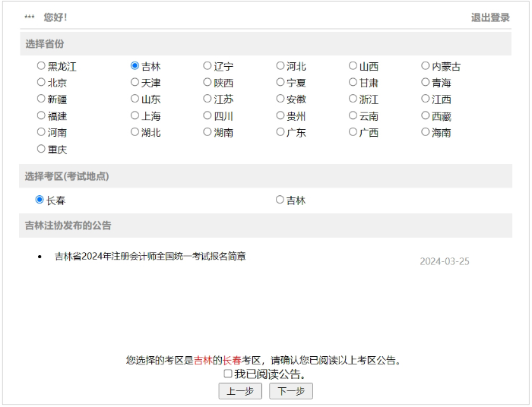Click 退出登录 to log out

pos(490,17)
